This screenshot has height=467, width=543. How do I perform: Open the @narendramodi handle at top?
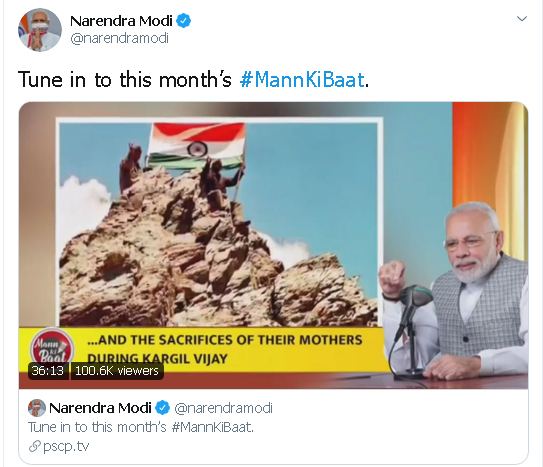click(x=119, y=38)
